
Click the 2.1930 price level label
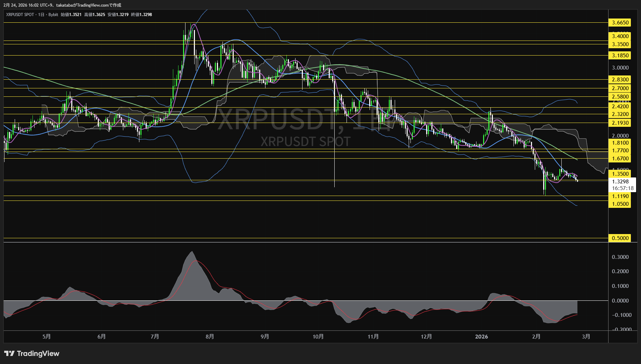click(x=620, y=123)
